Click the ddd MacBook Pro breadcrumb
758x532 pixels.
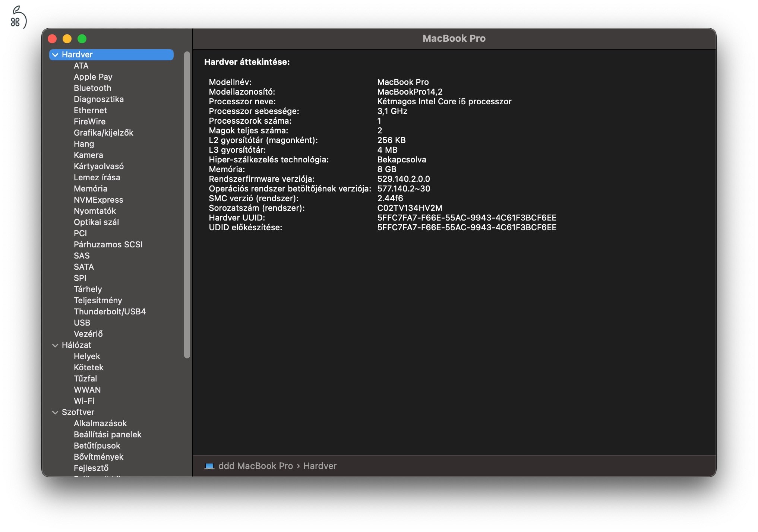255,466
